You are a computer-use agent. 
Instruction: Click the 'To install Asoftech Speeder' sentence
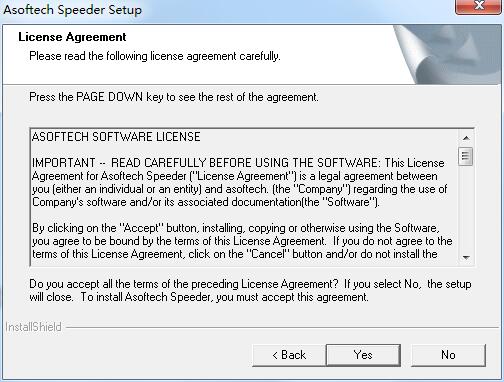[224, 297]
